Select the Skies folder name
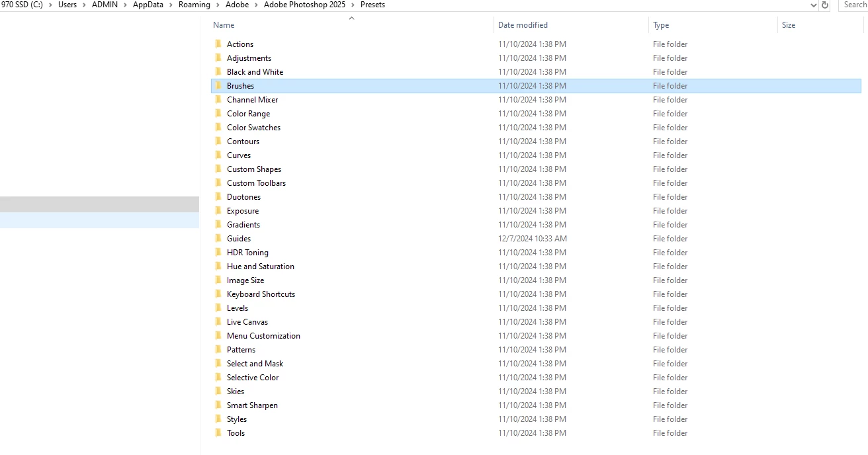This screenshot has width=868, height=455. click(236, 392)
